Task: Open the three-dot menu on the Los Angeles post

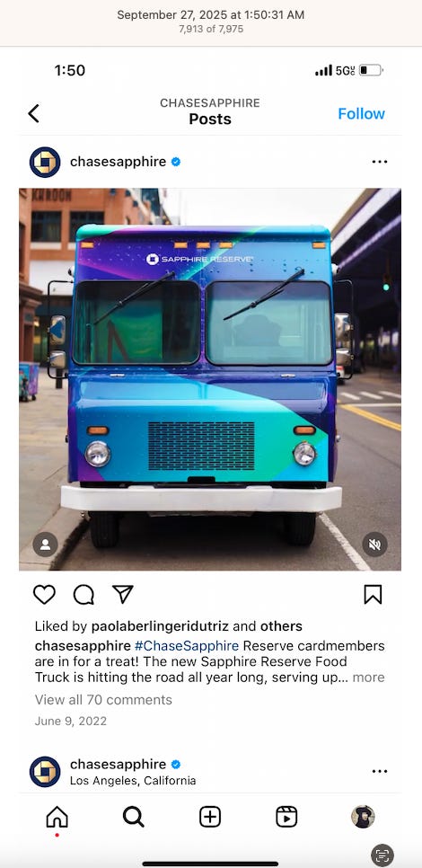Action: point(380,771)
